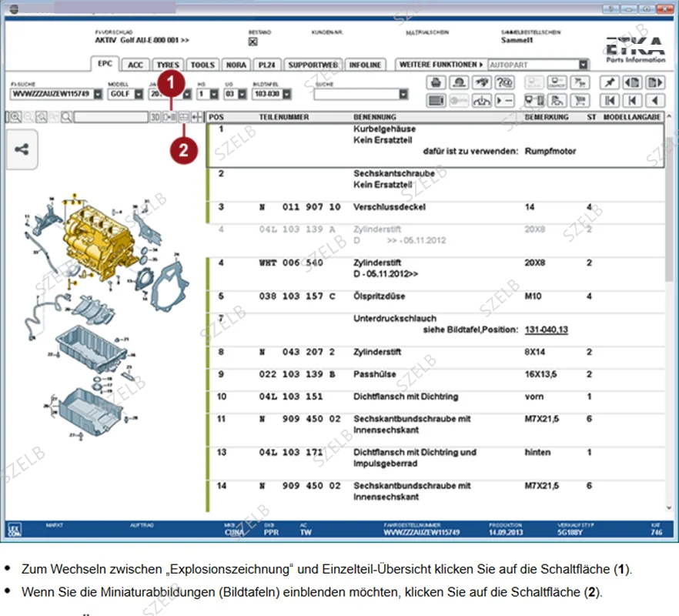
Task: Click the illustration search input field
Action: [x=112, y=117]
